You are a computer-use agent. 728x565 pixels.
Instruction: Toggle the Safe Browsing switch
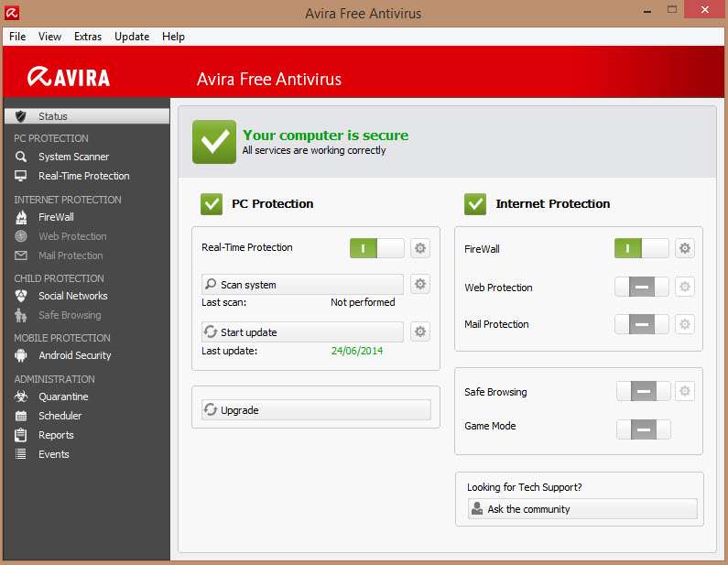point(644,391)
